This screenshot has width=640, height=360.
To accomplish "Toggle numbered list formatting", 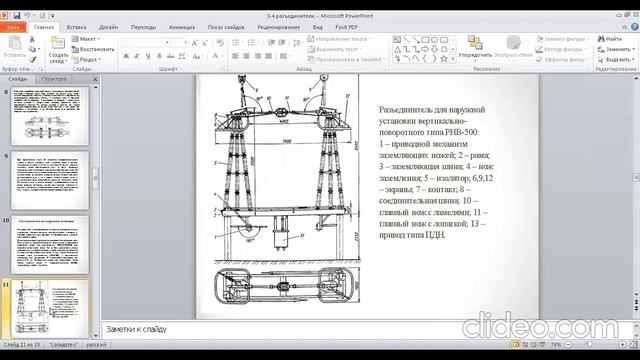I will (x=252, y=43).
